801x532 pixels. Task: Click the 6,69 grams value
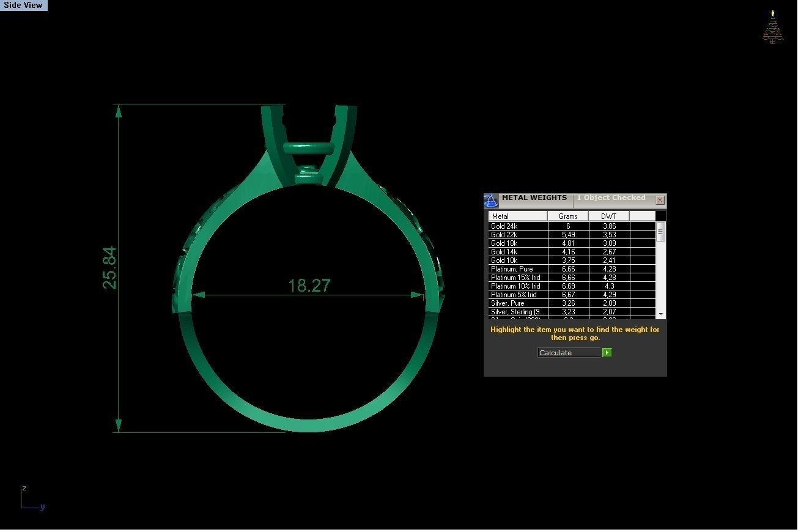click(568, 286)
